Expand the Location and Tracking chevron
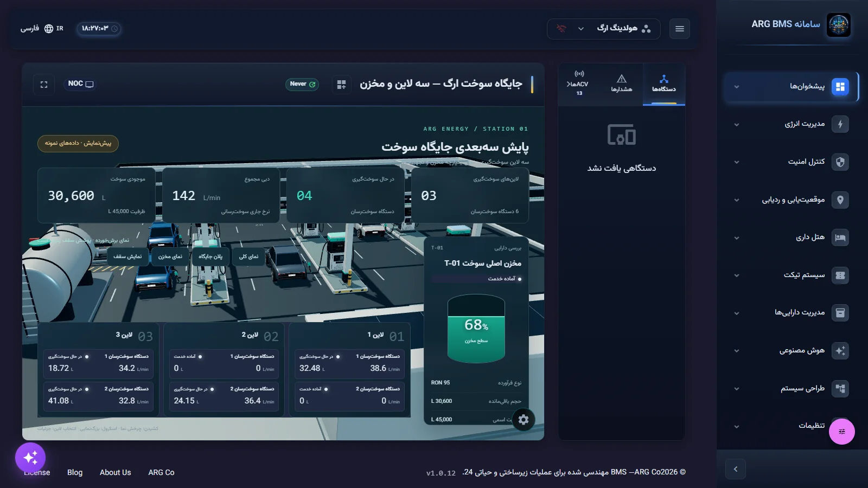 (737, 200)
